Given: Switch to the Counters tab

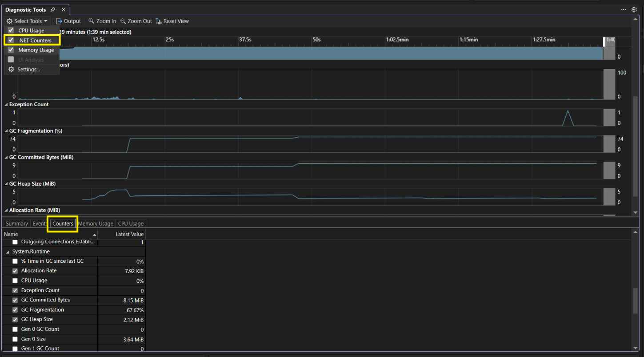Looking at the screenshot, I should (x=63, y=224).
